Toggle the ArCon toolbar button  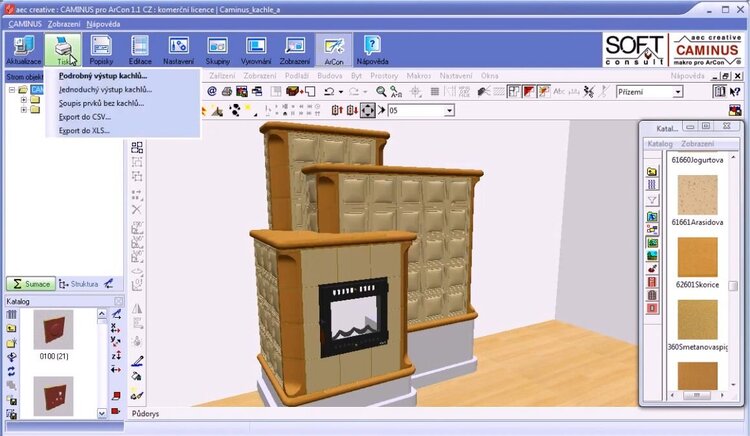334,50
